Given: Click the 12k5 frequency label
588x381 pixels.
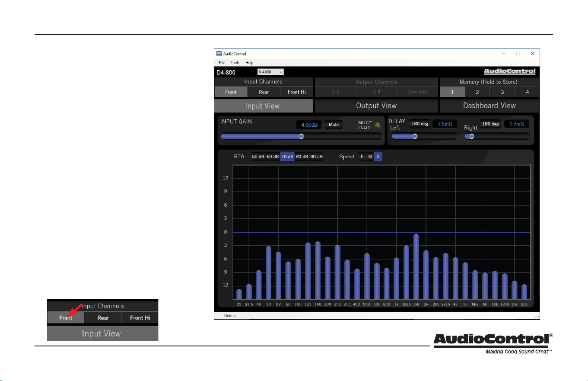Looking at the screenshot, I should click(505, 304).
